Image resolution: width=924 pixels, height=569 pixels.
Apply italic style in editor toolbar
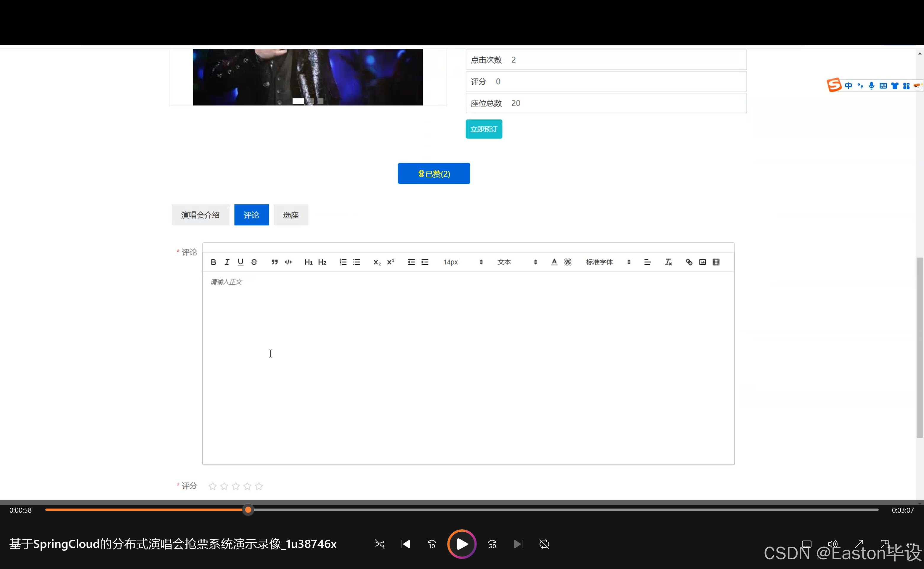pyautogui.click(x=227, y=262)
